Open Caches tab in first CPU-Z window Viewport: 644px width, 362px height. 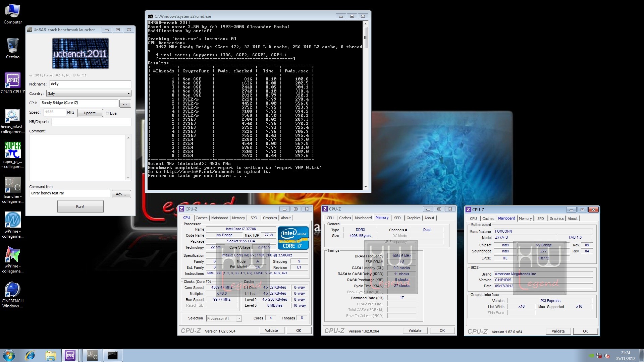pyautogui.click(x=201, y=218)
